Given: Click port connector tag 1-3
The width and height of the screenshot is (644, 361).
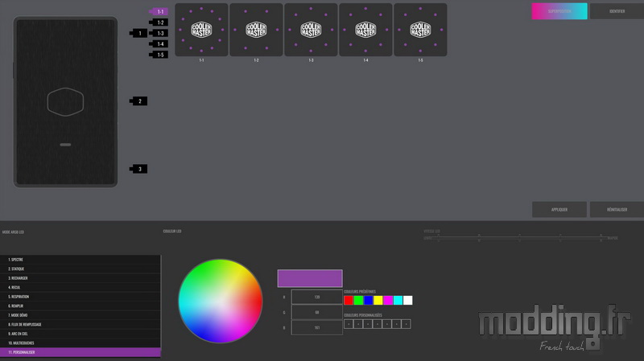Looking at the screenshot, I should pos(159,33).
